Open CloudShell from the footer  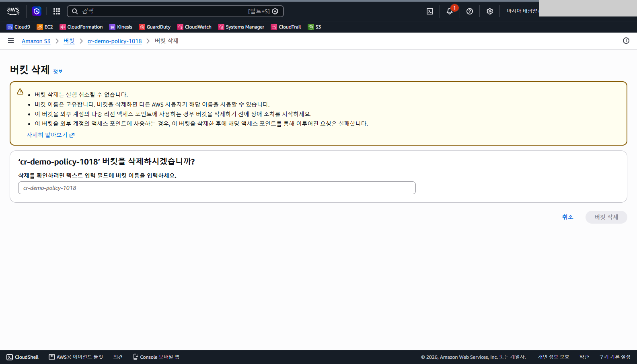23,357
